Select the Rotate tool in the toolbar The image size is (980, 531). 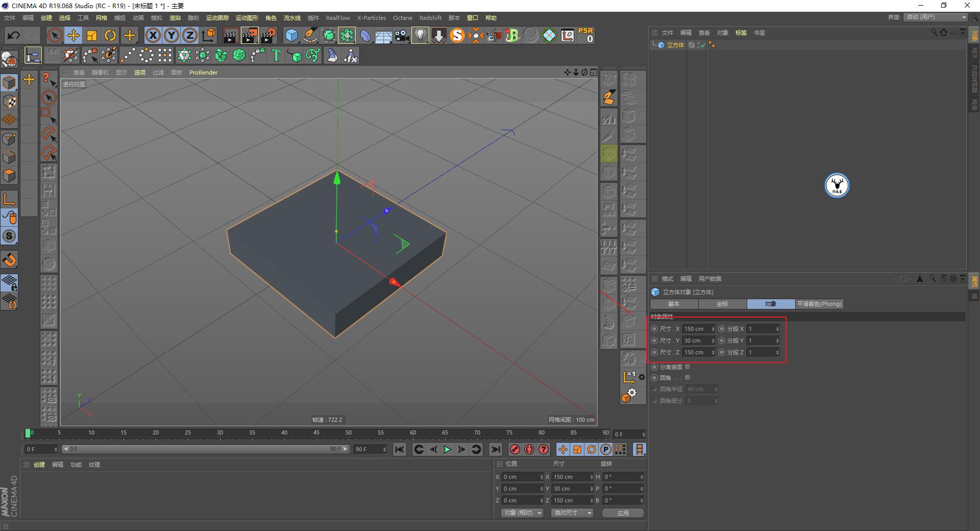(111, 35)
